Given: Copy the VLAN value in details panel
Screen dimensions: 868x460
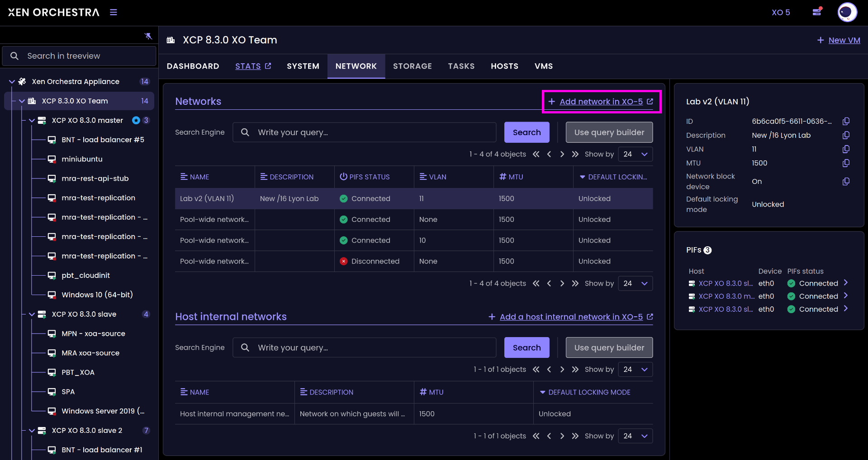Looking at the screenshot, I should coord(846,149).
